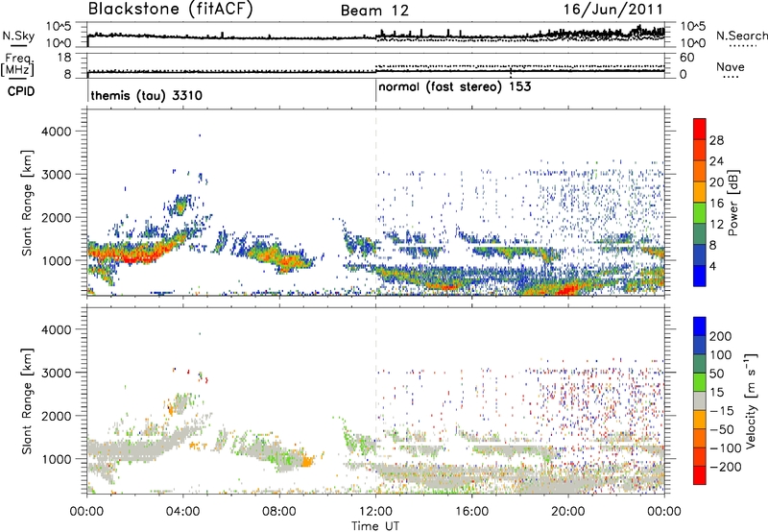Click '-200' on the Velocity colorbar
The image size is (768, 532).
coord(726,467)
